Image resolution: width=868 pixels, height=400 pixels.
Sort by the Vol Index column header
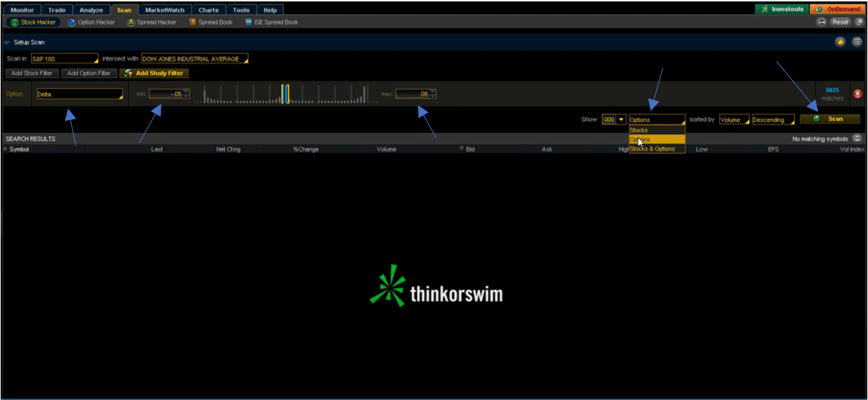pos(852,149)
